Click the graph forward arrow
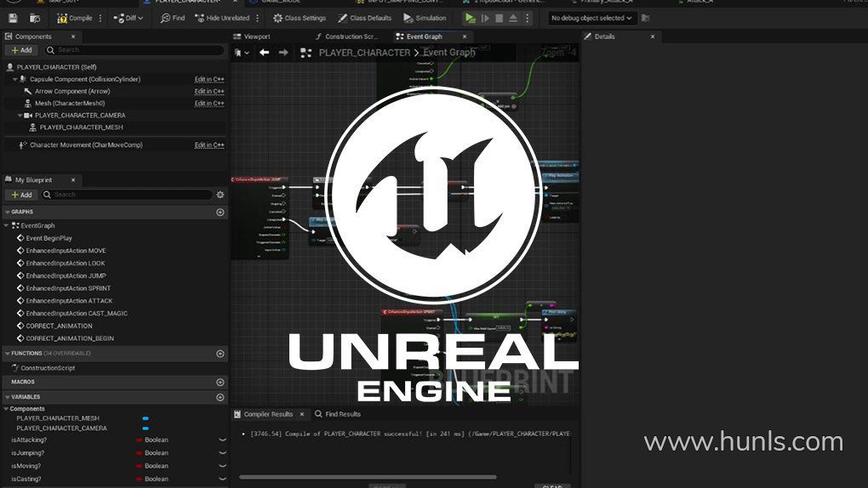This screenshot has height=488, width=868. (283, 53)
